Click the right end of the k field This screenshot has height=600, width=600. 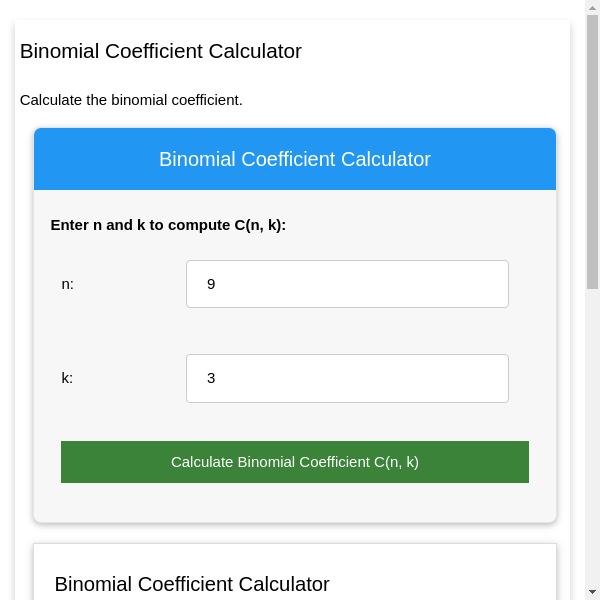(495, 378)
